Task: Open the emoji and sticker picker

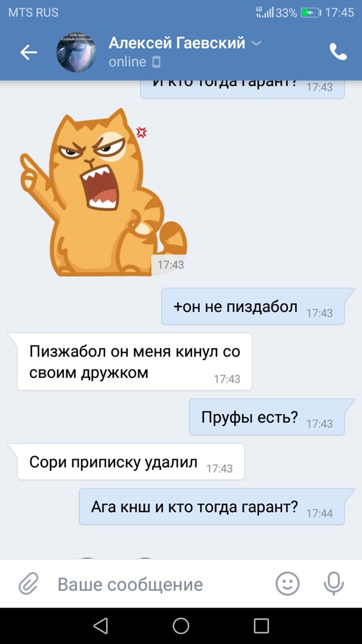Action: [287, 584]
